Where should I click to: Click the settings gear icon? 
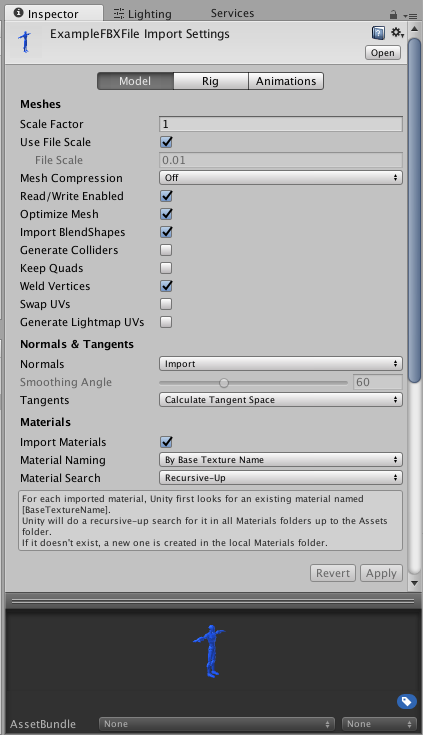click(x=397, y=33)
